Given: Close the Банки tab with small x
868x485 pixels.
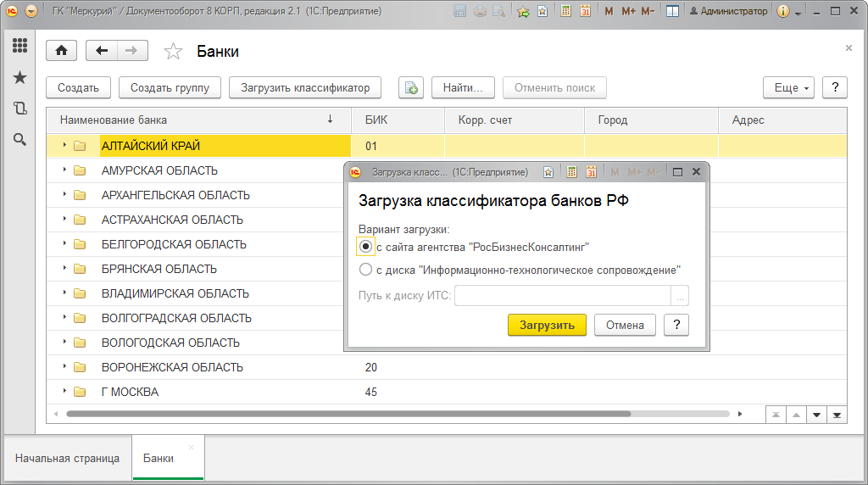Looking at the screenshot, I should [x=191, y=447].
